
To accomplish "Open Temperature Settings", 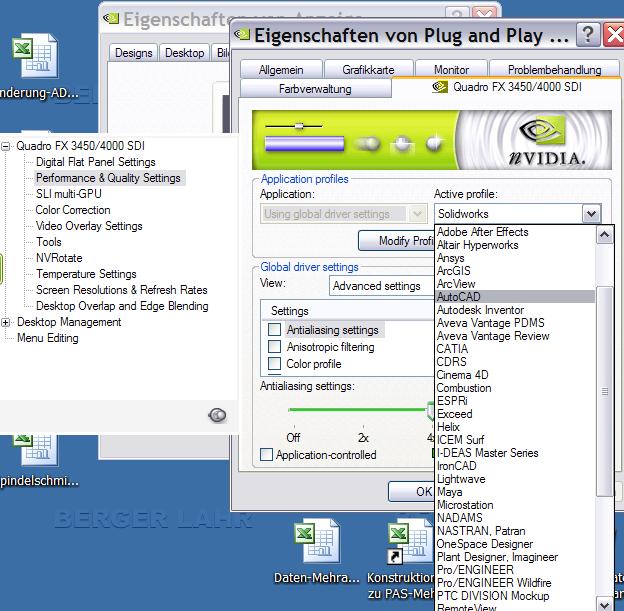I will pos(86,274).
